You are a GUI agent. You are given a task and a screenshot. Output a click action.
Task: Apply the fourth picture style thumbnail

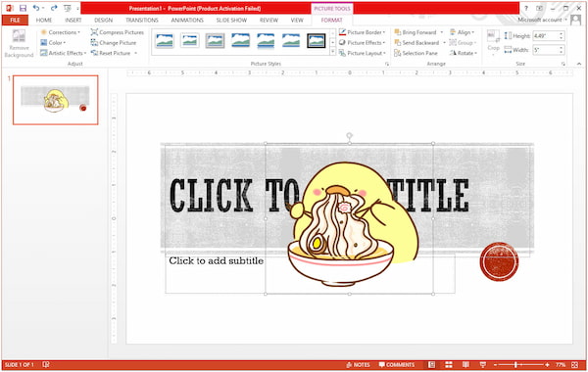coord(241,40)
